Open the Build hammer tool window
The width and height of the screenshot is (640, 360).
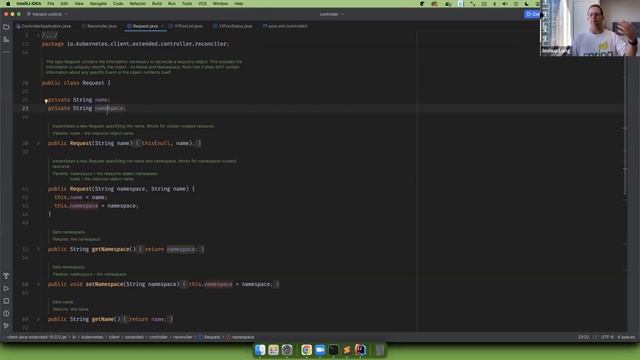point(6,276)
